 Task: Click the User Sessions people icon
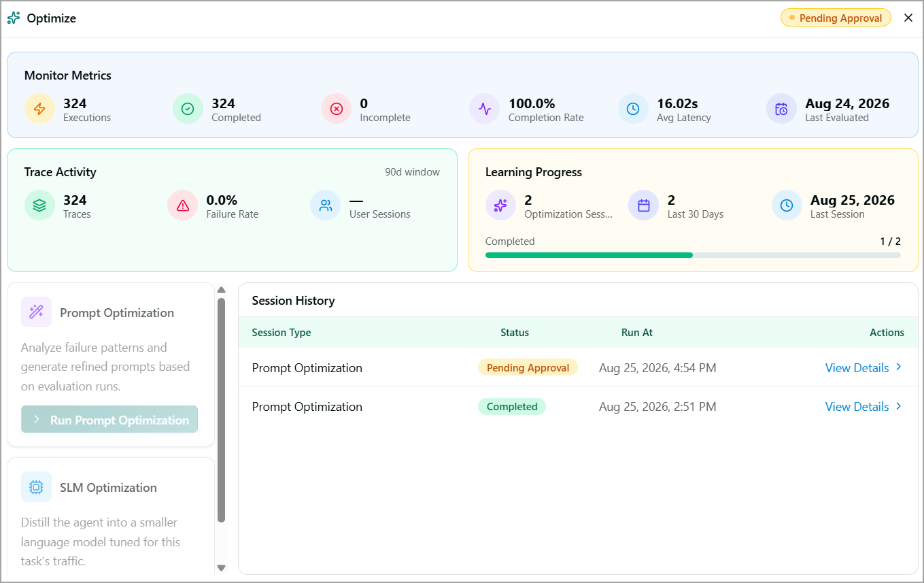[x=325, y=205]
